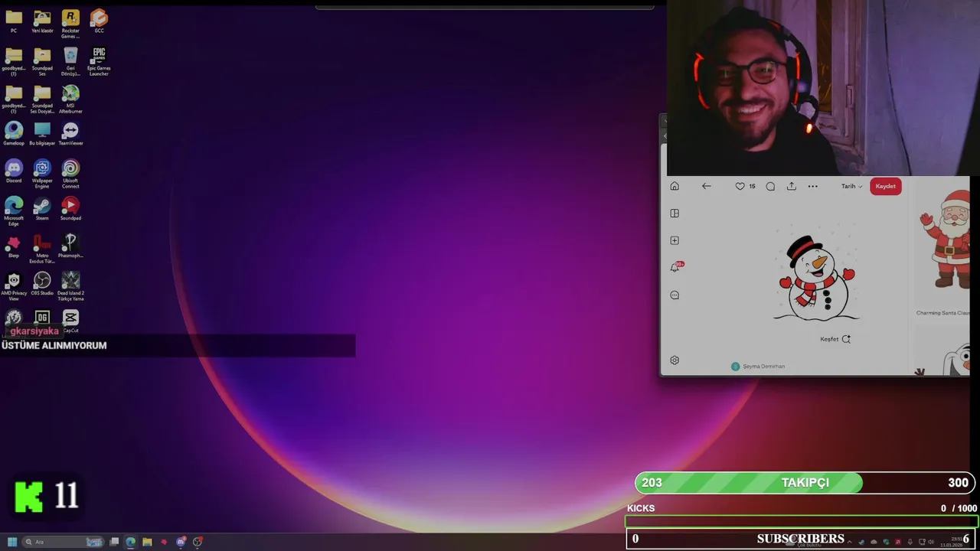This screenshot has height=551, width=980.
Task: Open Phasmophobia desktop shortcut
Action: pyautogui.click(x=70, y=246)
